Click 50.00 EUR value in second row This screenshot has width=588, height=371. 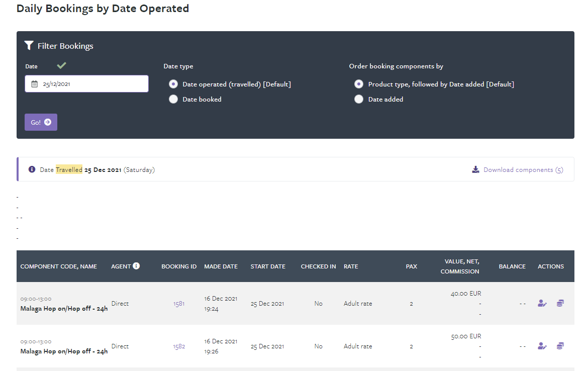[x=466, y=336]
